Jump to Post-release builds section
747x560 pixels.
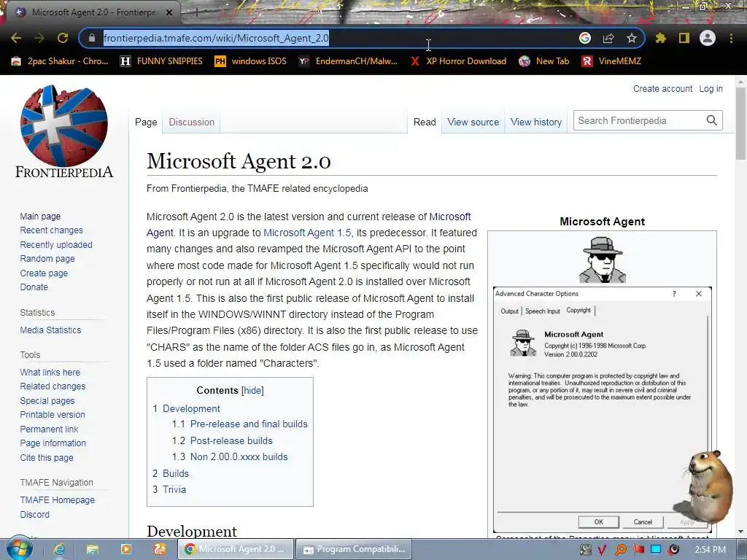pos(231,440)
